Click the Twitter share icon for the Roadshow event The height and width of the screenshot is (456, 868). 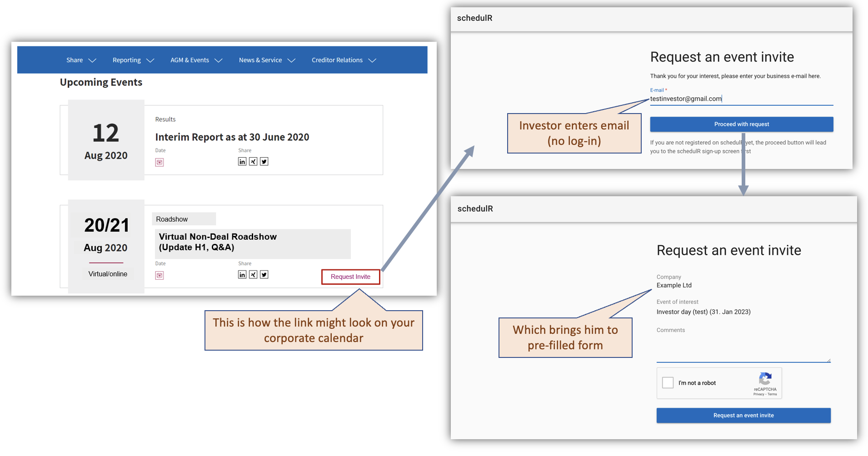[x=264, y=274]
